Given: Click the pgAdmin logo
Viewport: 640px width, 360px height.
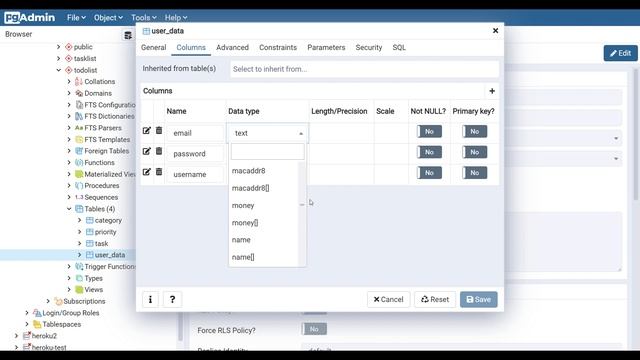Looking at the screenshot, I should pos(29,18).
